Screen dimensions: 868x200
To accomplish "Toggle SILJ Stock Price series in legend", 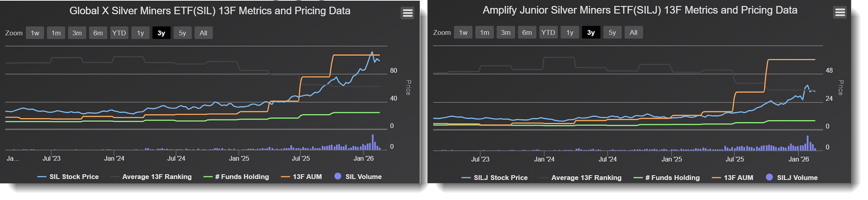I will (495, 178).
